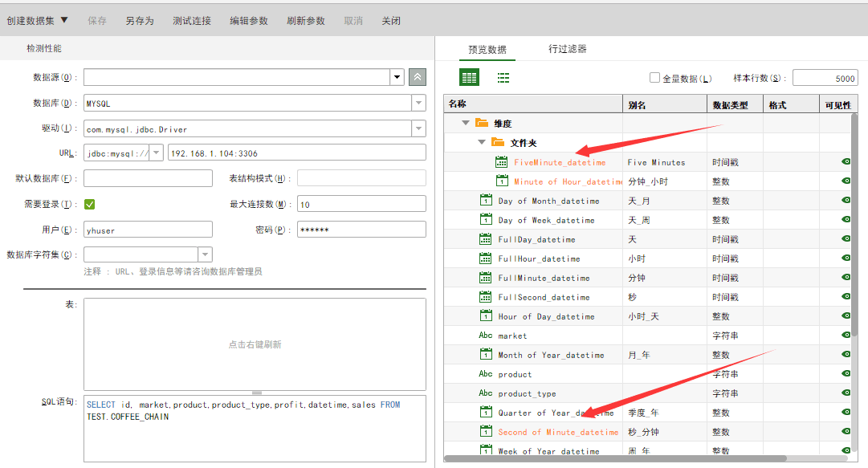Collapse the 维度 tree node

[466, 124]
